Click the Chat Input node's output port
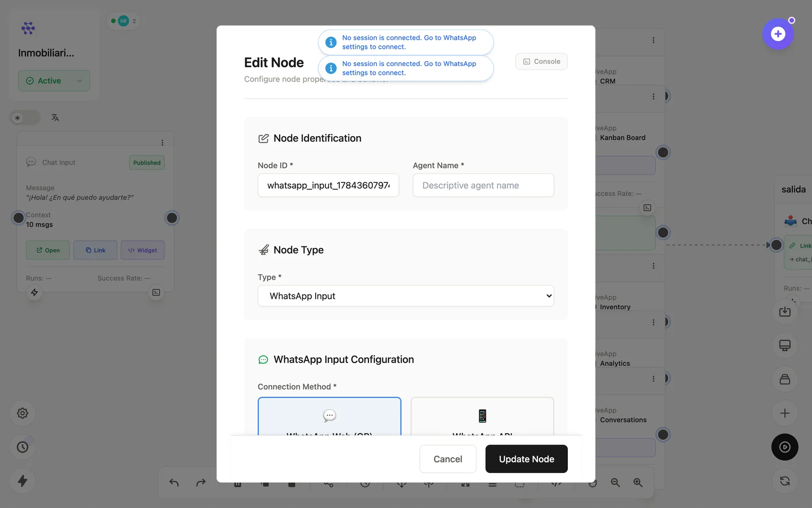Screen dimensions: 812x508 (x=172, y=218)
